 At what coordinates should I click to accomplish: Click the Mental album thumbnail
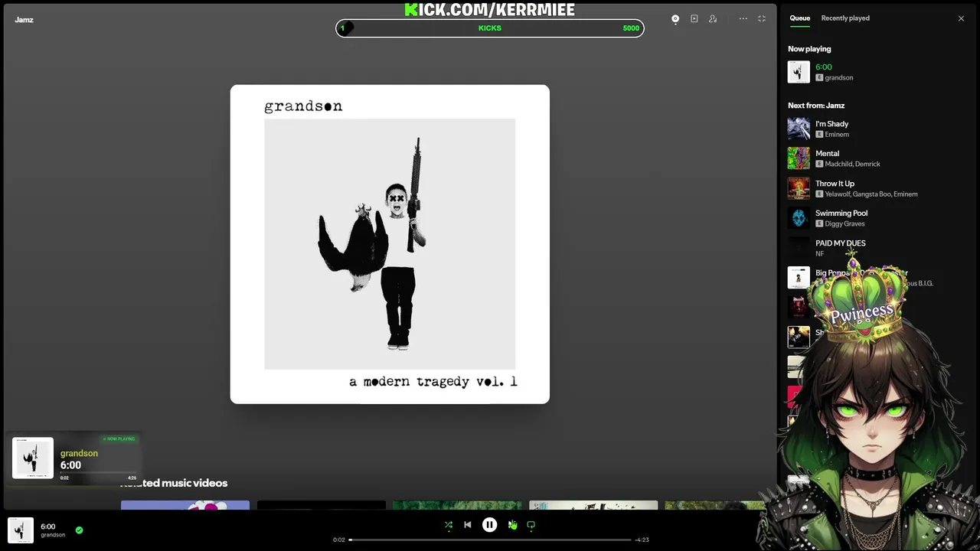799,158
